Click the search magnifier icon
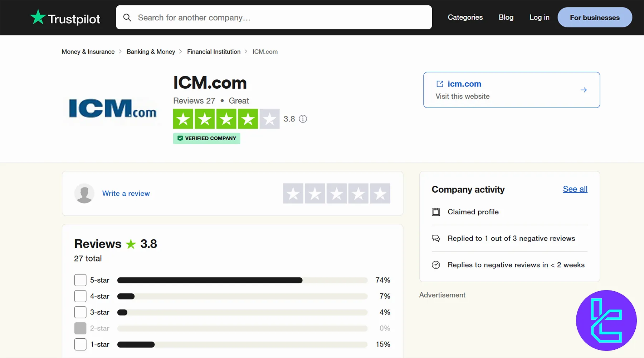 coord(127,18)
